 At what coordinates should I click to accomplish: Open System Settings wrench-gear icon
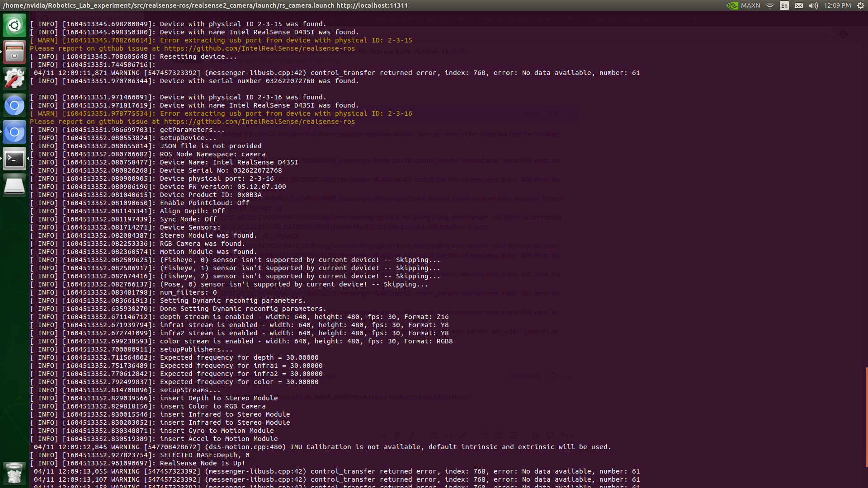click(x=14, y=79)
